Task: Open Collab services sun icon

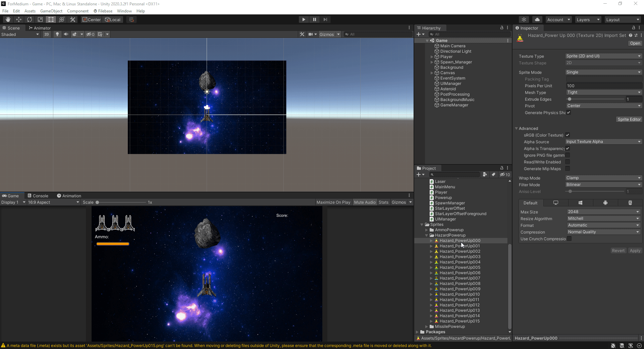Action: (524, 19)
